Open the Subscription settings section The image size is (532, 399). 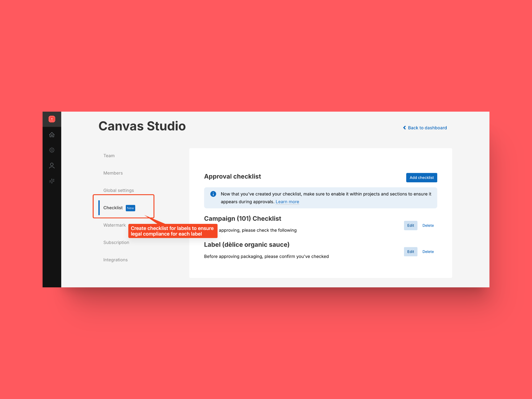coord(116,242)
